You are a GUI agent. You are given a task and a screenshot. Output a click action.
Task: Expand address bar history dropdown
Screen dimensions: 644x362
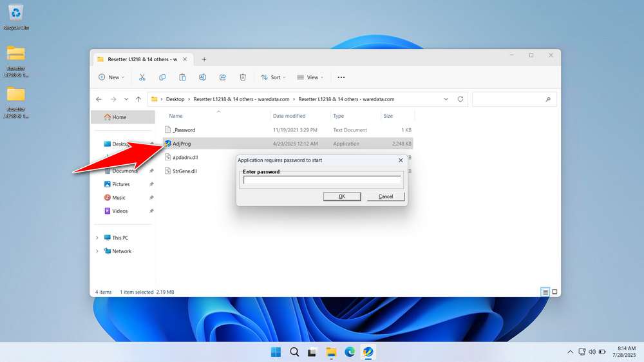point(446,99)
